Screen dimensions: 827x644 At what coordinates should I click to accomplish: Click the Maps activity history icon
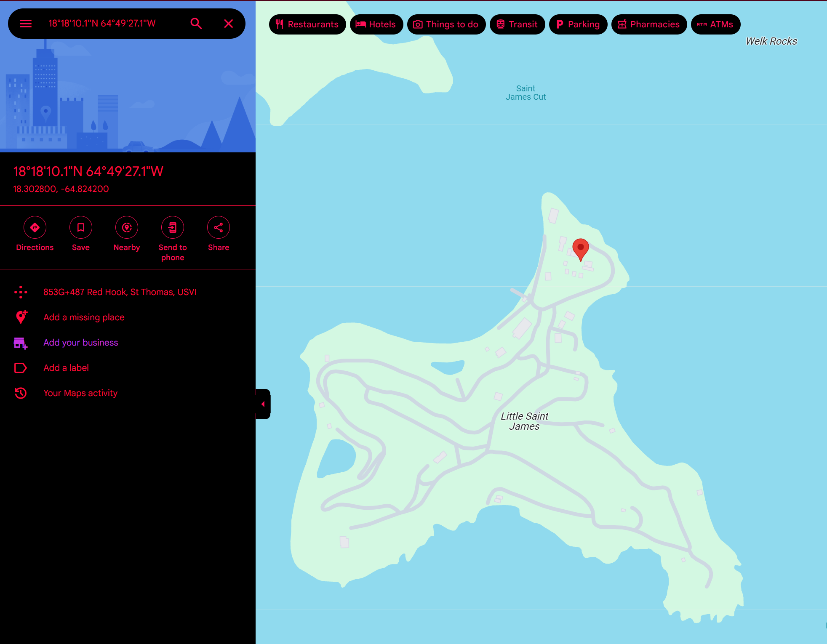pyautogui.click(x=21, y=393)
